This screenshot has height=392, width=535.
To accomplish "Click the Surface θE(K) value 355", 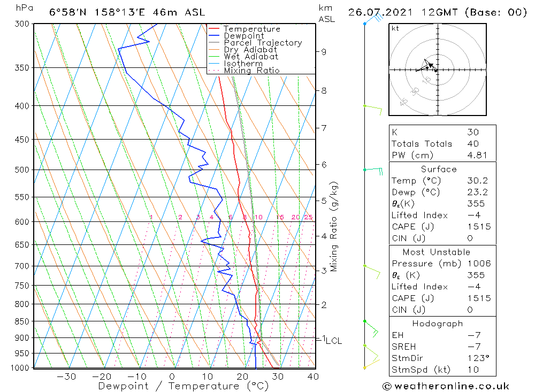I will tap(476, 204).
